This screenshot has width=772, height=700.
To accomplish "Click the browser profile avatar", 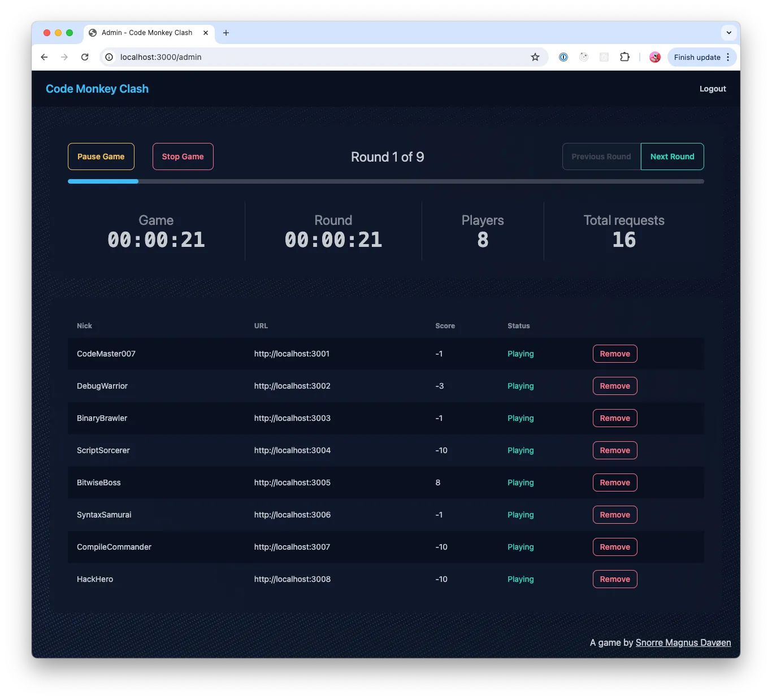I will [x=654, y=57].
